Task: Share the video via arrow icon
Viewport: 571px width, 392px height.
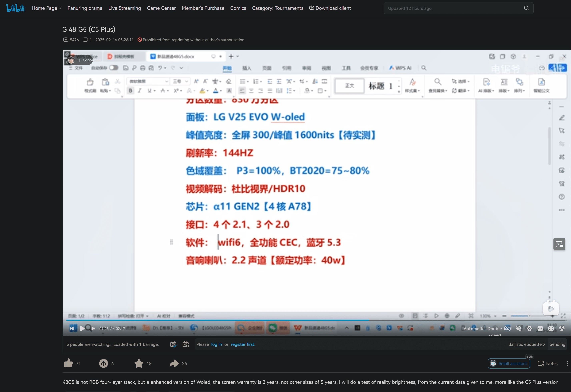Action: tap(174, 363)
